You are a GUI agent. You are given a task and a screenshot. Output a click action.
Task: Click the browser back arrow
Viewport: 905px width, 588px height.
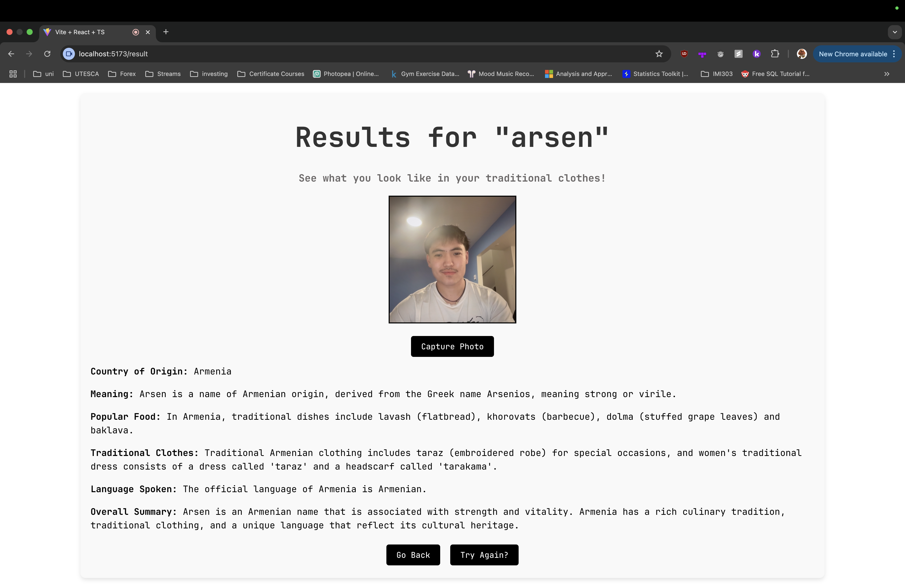click(x=11, y=54)
